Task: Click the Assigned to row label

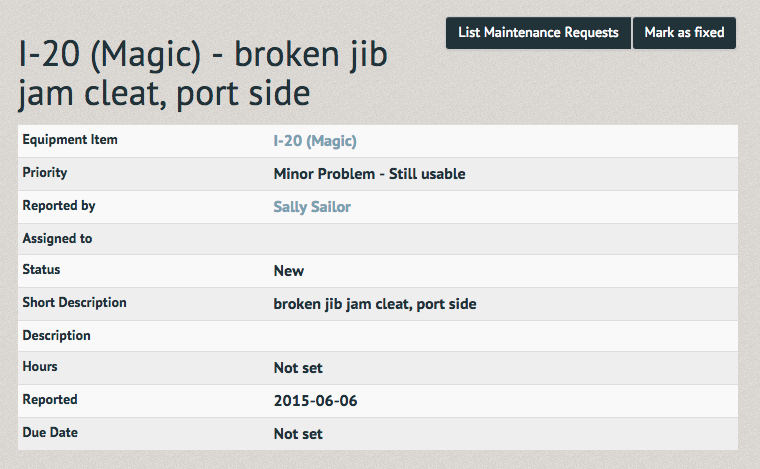Action: click(x=57, y=238)
